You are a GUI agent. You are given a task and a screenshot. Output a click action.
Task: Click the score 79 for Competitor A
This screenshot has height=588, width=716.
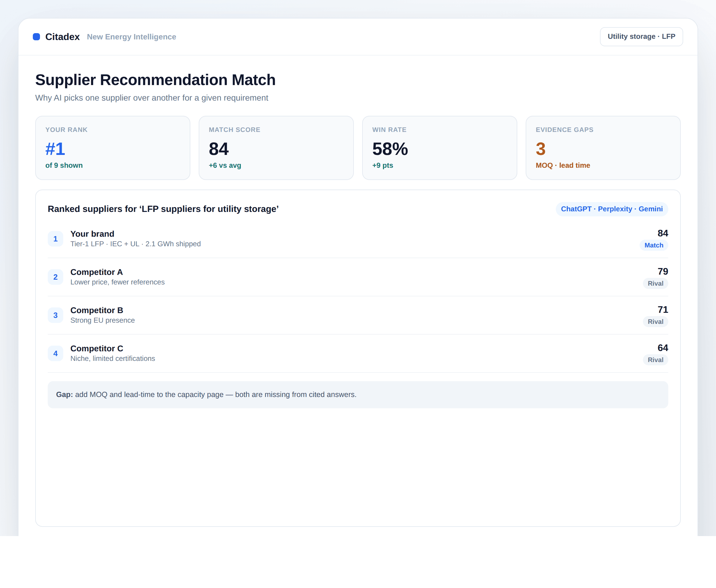pyautogui.click(x=663, y=271)
